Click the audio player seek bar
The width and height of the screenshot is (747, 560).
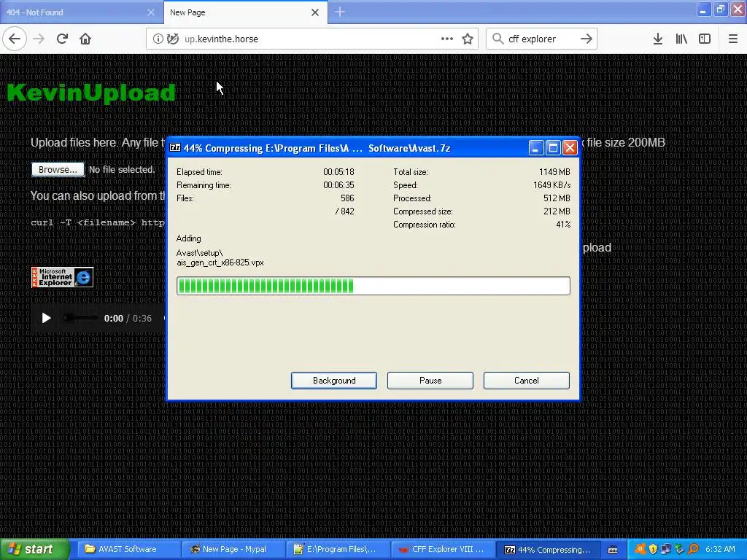(x=80, y=318)
